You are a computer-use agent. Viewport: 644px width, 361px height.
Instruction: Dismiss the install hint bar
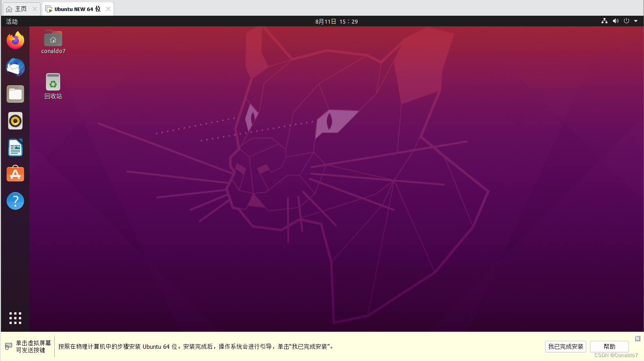[x=638, y=339]
